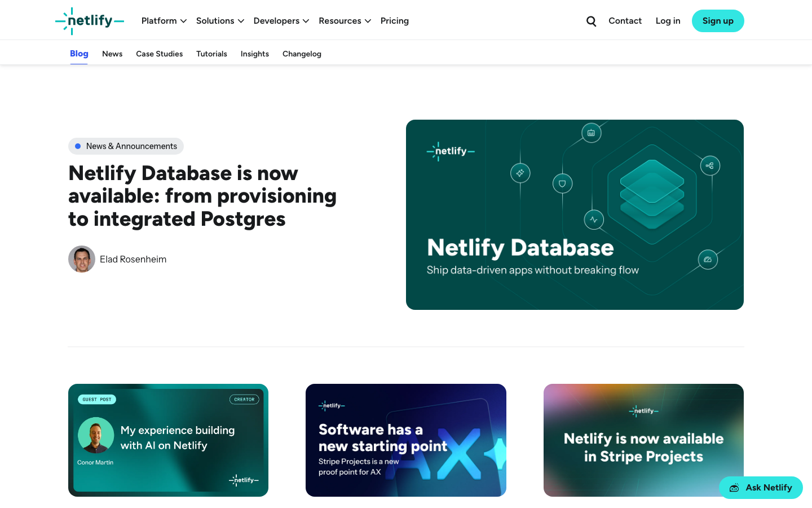Screen dimensions: 812x508
Task: Open the Netlify Database featured image
Action: pos(575,214)
